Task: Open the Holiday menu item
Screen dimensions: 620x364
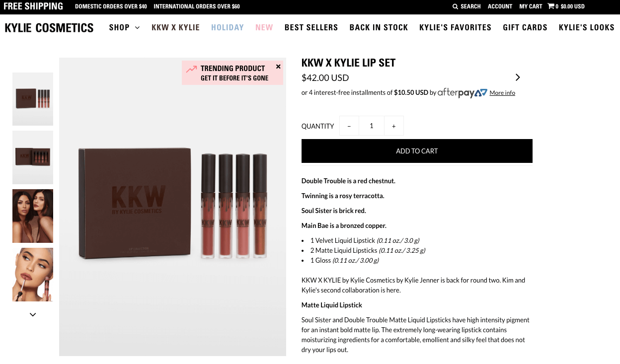Action: pyautogui.click(x=228, y=27)
